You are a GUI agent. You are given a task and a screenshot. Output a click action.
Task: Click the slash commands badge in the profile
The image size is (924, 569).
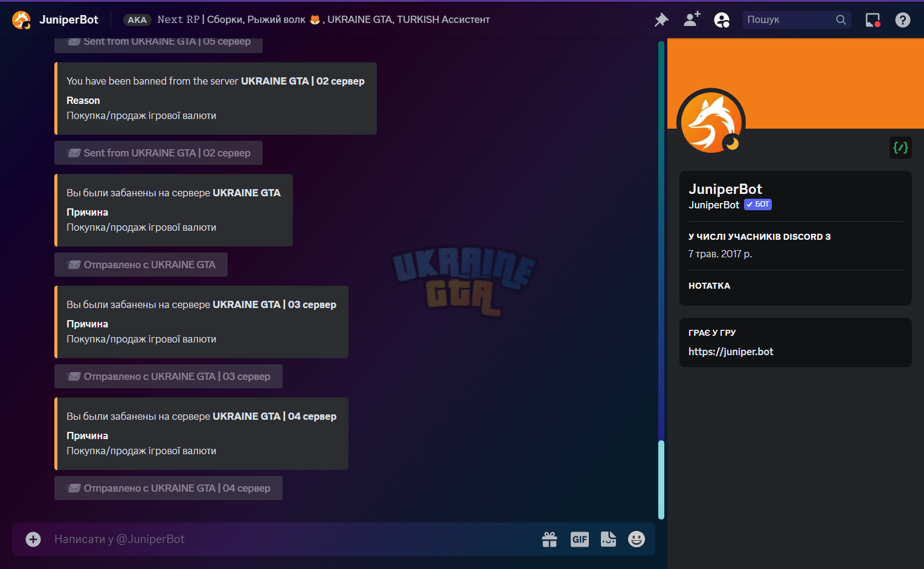click(x=900, y=147)
